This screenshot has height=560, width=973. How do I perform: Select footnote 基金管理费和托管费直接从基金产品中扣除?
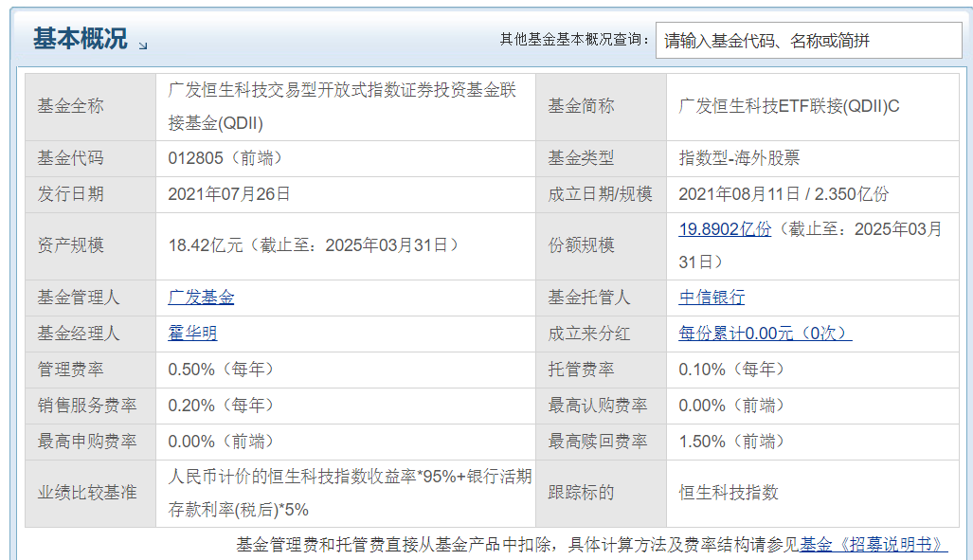point(393,545)
